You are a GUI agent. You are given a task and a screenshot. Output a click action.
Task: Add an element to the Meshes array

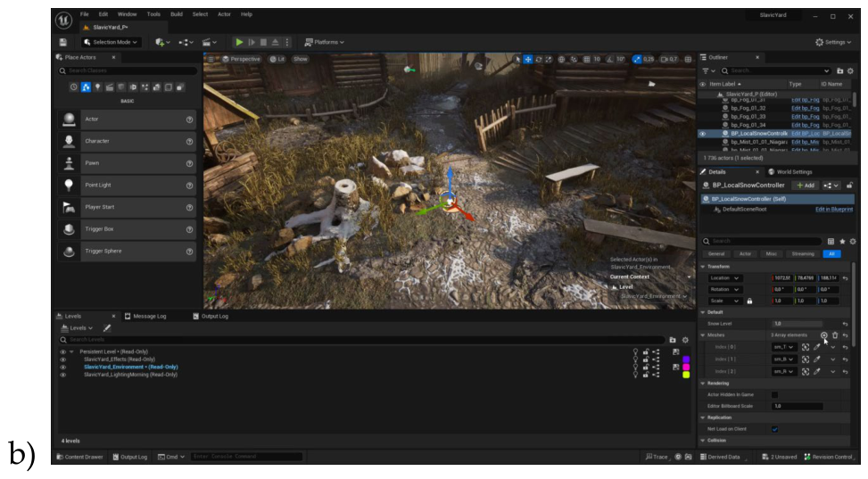click(x=823, y=335)
